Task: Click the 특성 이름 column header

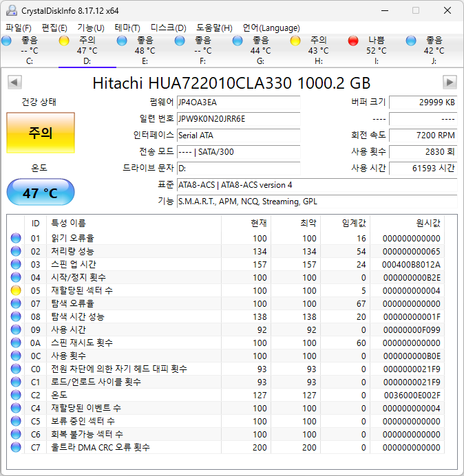Action: click(134, 223)
